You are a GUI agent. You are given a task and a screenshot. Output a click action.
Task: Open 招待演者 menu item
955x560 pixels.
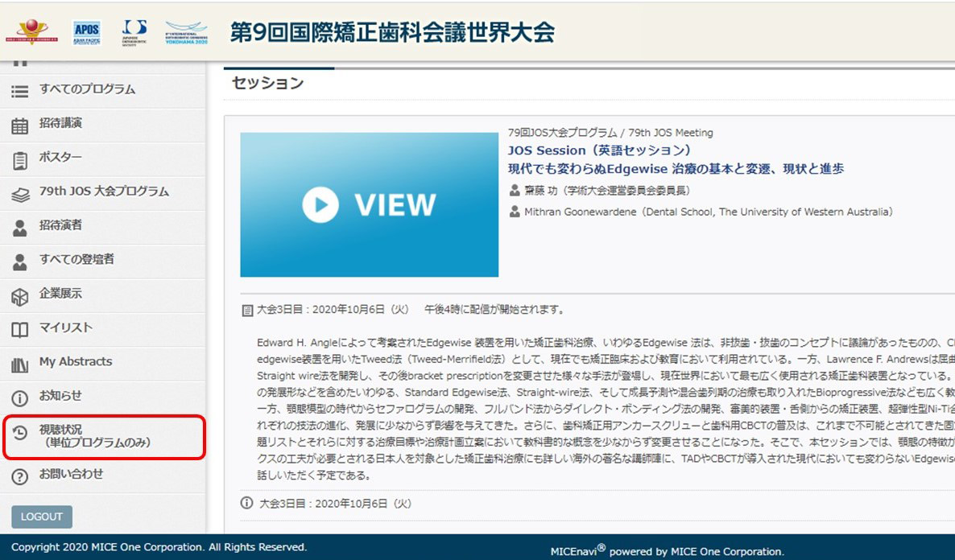pos(102,227)
